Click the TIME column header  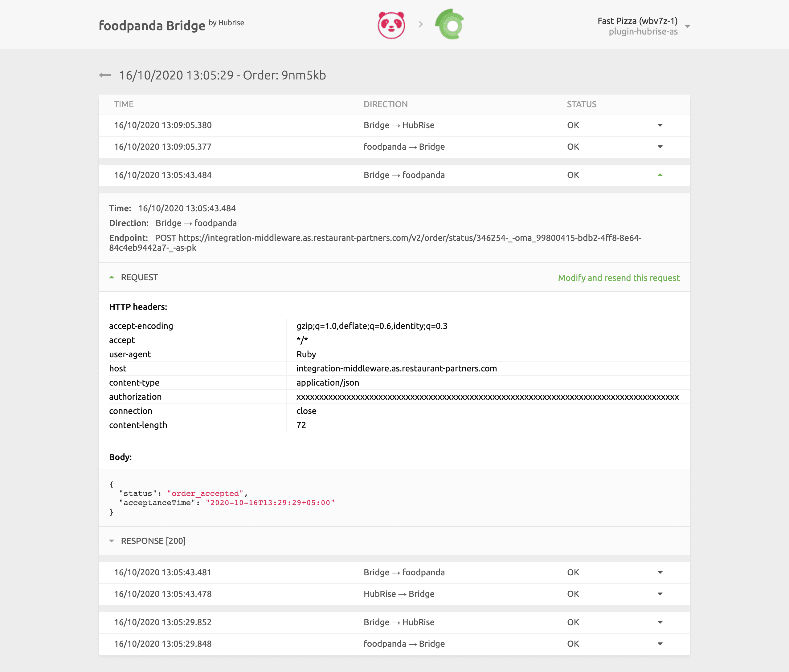point(124,104)
